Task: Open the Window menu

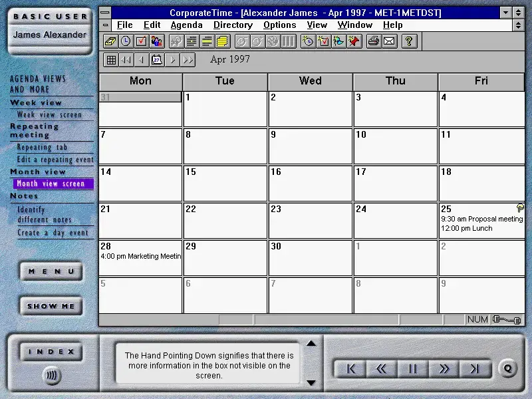Action: 355,25
